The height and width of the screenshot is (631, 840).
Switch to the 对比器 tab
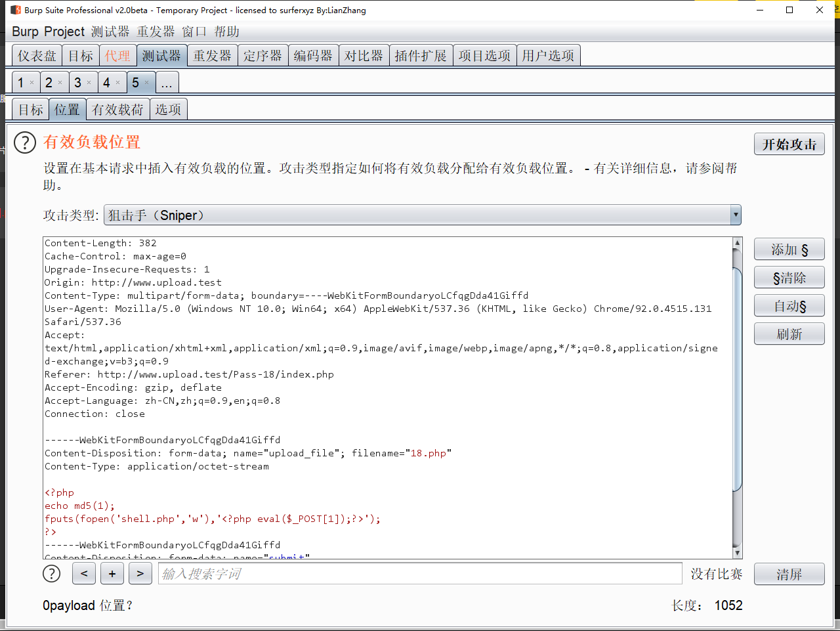pos(364,56)
